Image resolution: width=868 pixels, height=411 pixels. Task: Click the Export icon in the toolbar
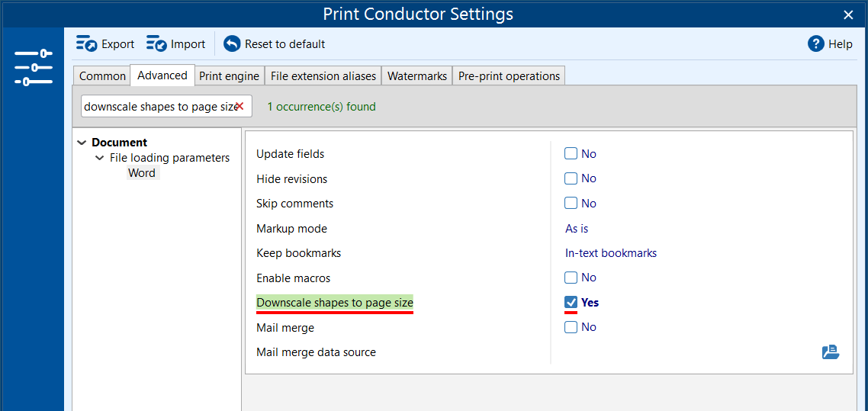tap(86, 44)
